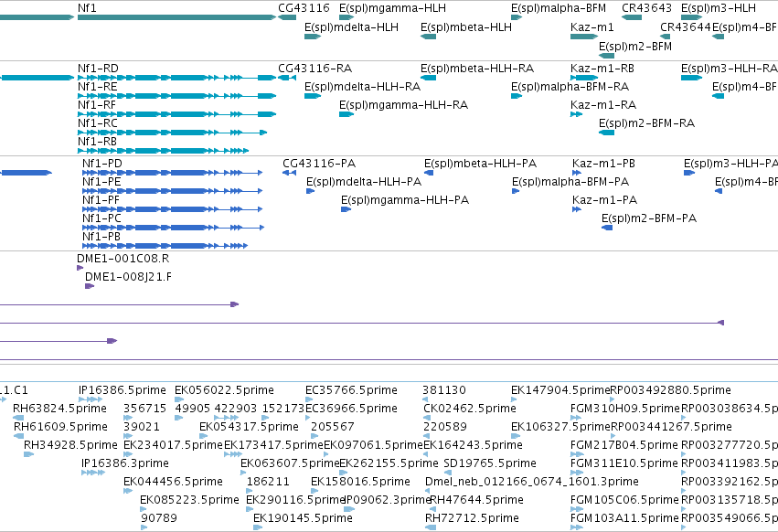Click the EK106327.5prime EST label

coord(560,427)
